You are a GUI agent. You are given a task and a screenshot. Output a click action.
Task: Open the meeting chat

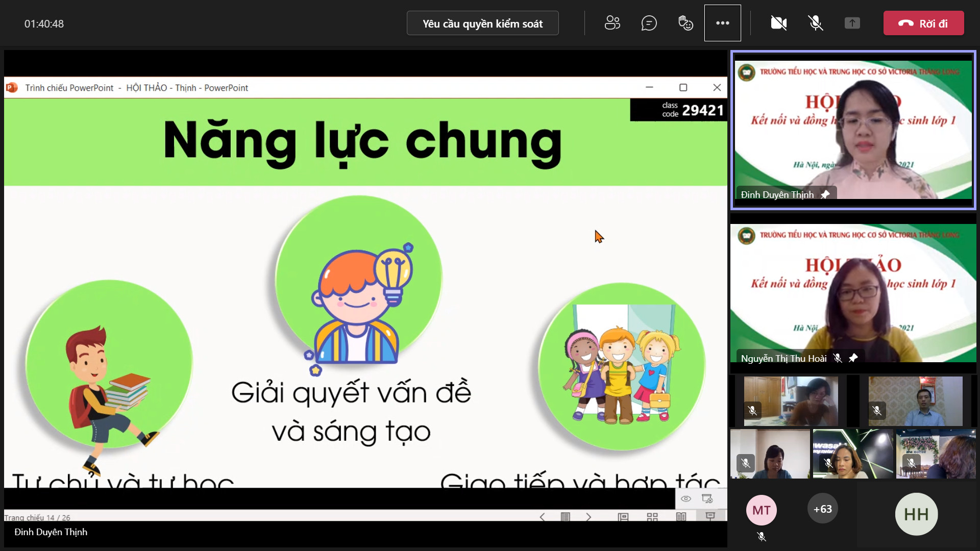coord(649,23)
